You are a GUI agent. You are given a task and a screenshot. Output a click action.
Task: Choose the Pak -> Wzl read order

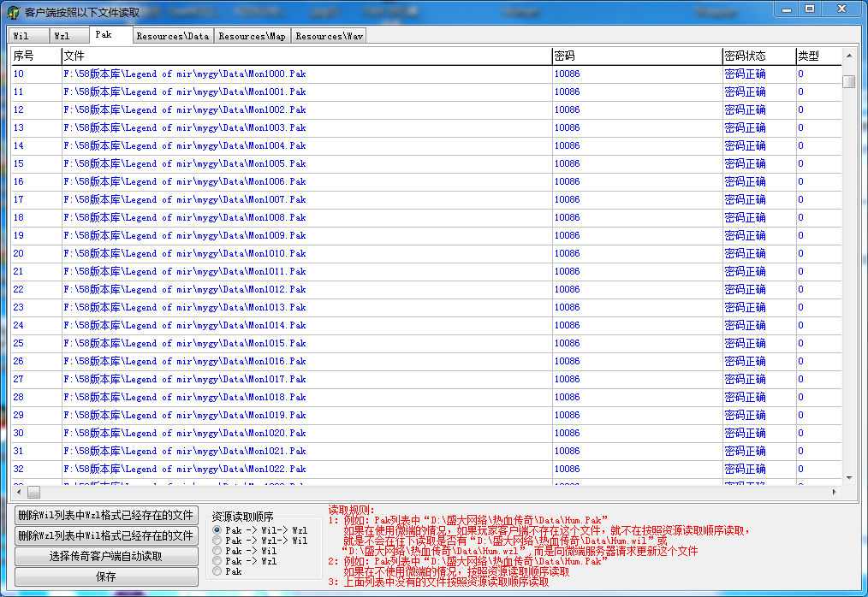coord(217,561)
